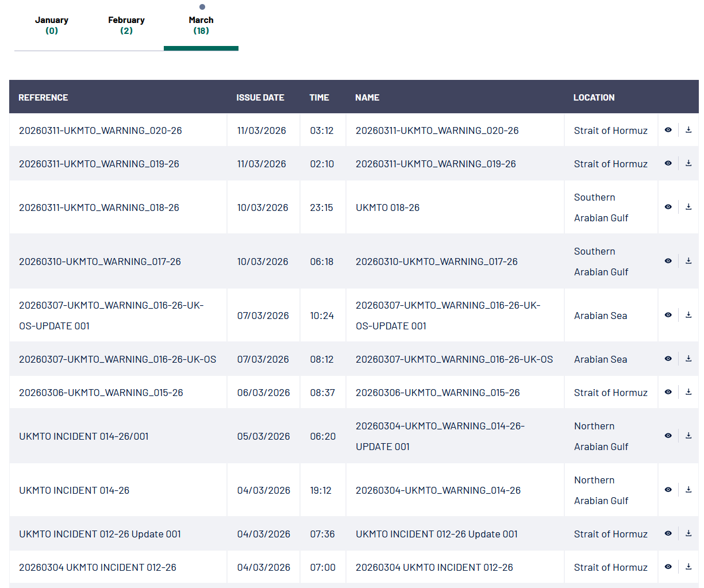Click Northern Arabian Gulf in row 014-26/001
The image size is (704, 588).
point(601,436)
